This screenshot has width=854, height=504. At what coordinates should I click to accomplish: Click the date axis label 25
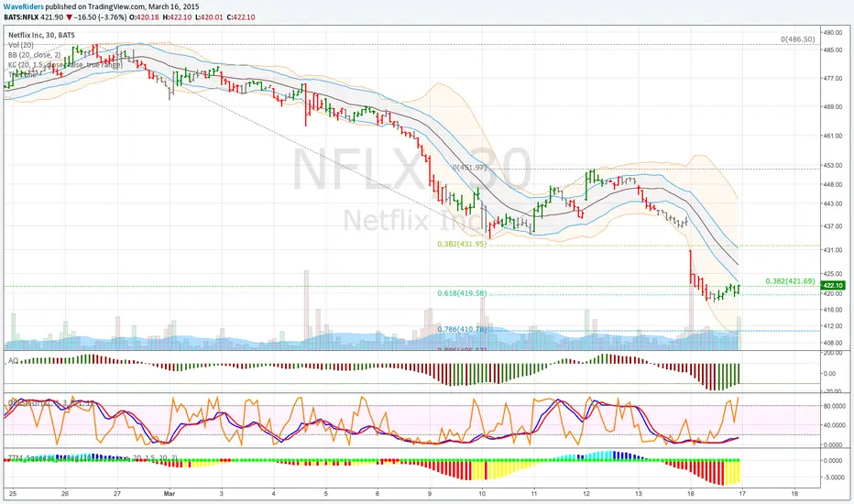coord(13,494)
